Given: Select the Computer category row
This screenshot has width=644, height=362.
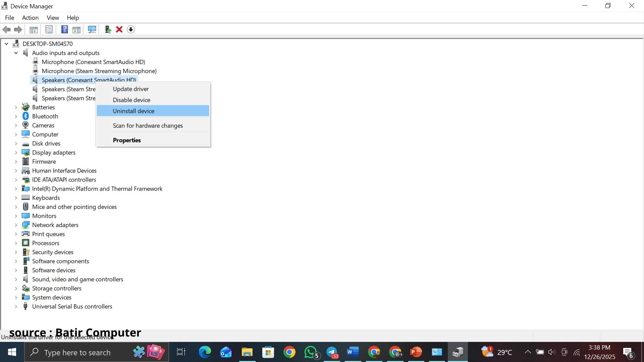Looking at the screenshot, I should coord(45,134).
